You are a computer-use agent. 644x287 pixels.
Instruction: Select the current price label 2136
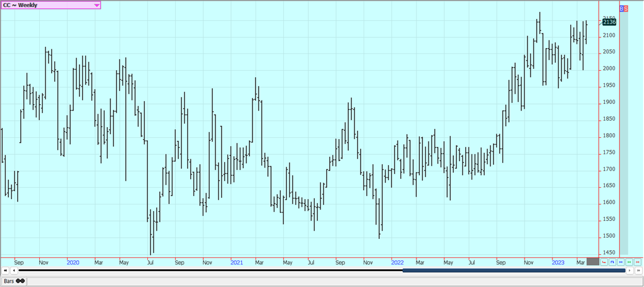(610, 22)
